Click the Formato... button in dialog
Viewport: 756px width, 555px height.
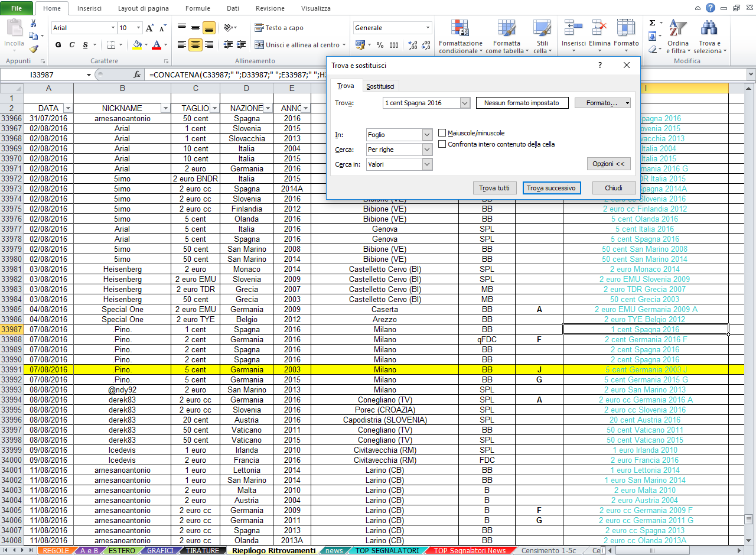click(602, 103)
